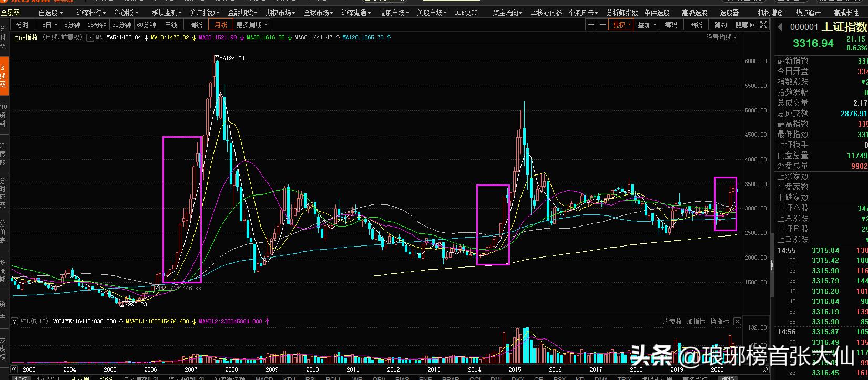
Task: Open 美股市场 menu
Action: (x=432, y=12)
